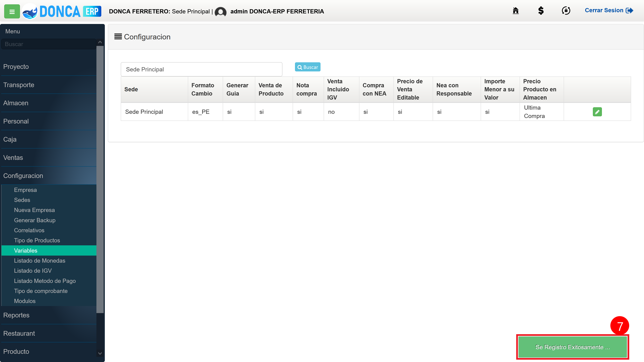Image resolution: width=644 pixels, height=362 pixels.
Task: Click the Formato Cambio column header
Action: [x=205, y=89]
